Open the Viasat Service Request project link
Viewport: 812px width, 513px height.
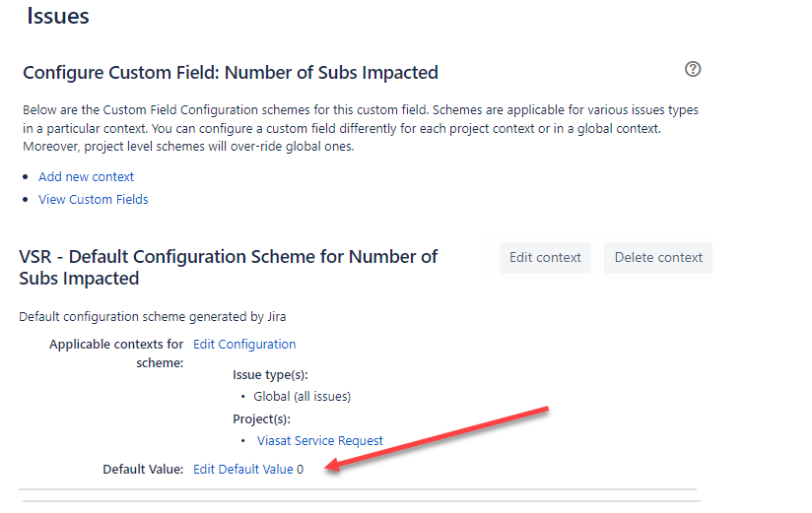click(319, 440)
